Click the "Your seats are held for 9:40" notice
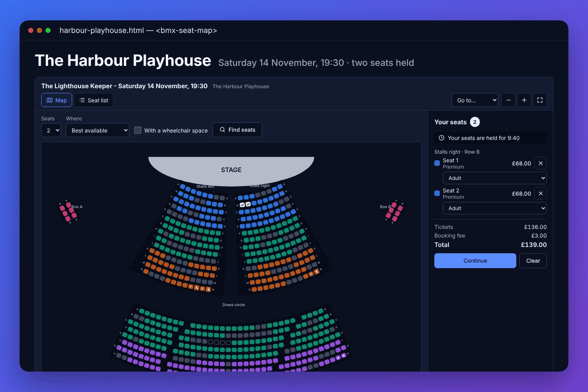Screen dimensions: 588x392 click(490, 138)
